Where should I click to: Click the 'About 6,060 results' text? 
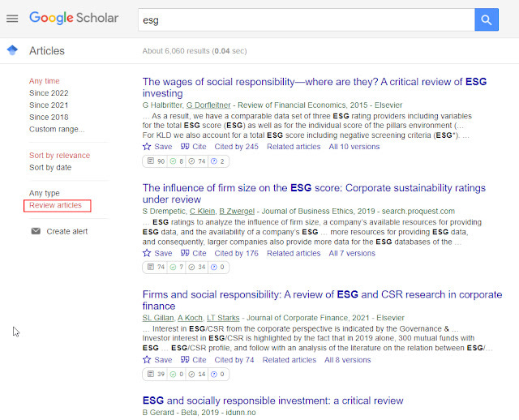[x=195, y=51]
